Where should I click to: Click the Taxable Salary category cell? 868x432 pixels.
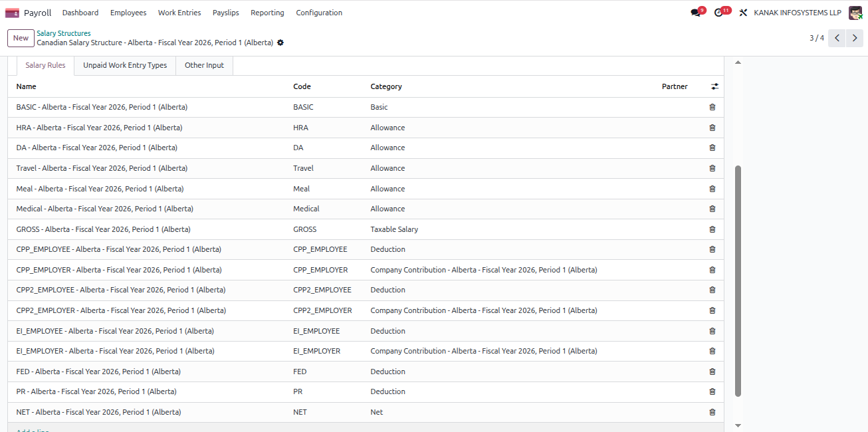(394, 229)
